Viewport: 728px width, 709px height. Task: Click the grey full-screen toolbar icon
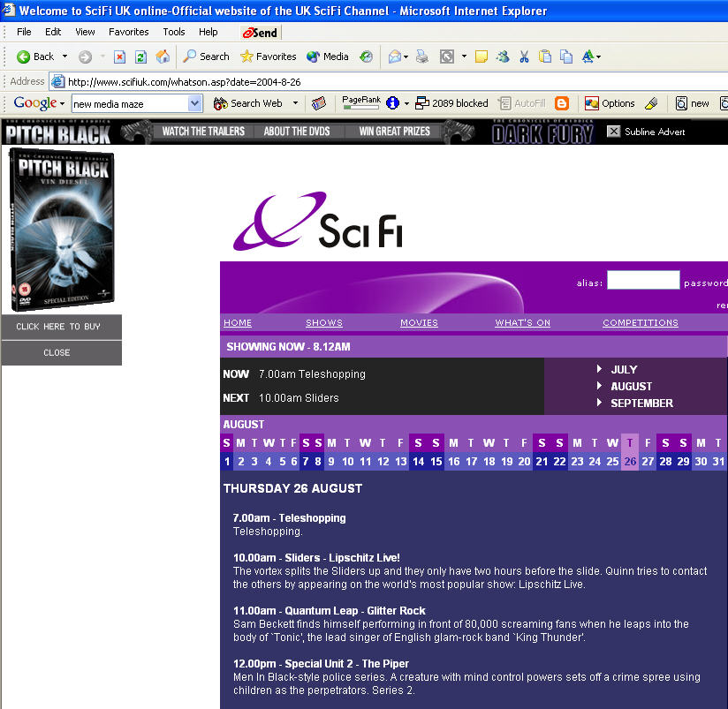coord(447,57)
